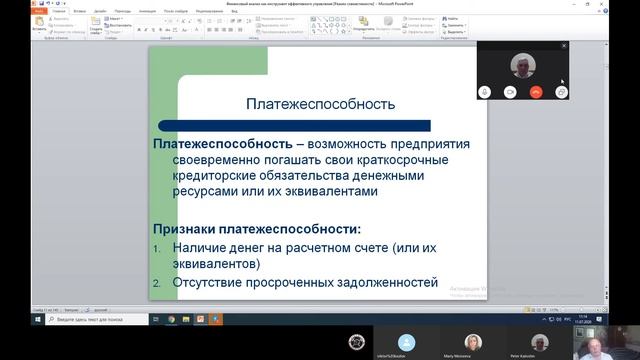Open Заменить (Replace) dropdown
Screen dimensions: 640x360
454,25
